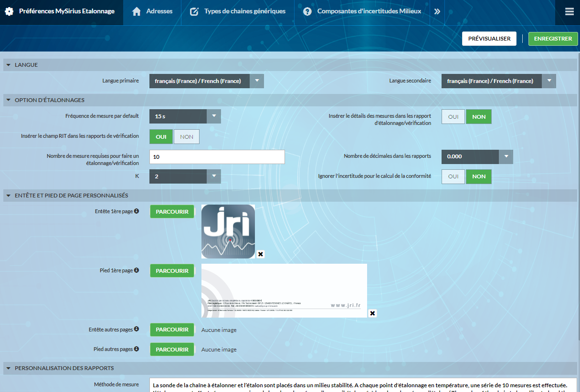Viewport: 580px width, 392px height.
Task: Click the "Aucune image" text for Pied autres pages
Action: pyautogui.click(x=219, y=350)
